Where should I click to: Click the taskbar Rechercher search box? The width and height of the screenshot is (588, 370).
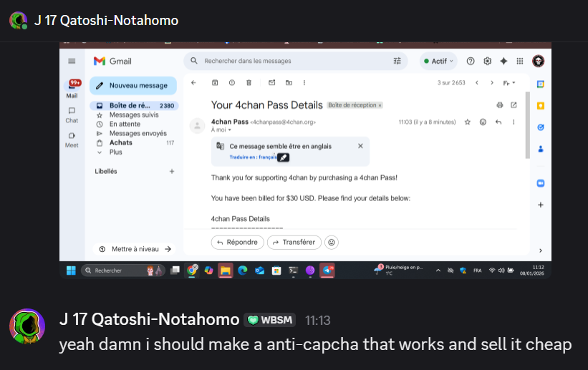pyautogui.click(x=123, y=271)
